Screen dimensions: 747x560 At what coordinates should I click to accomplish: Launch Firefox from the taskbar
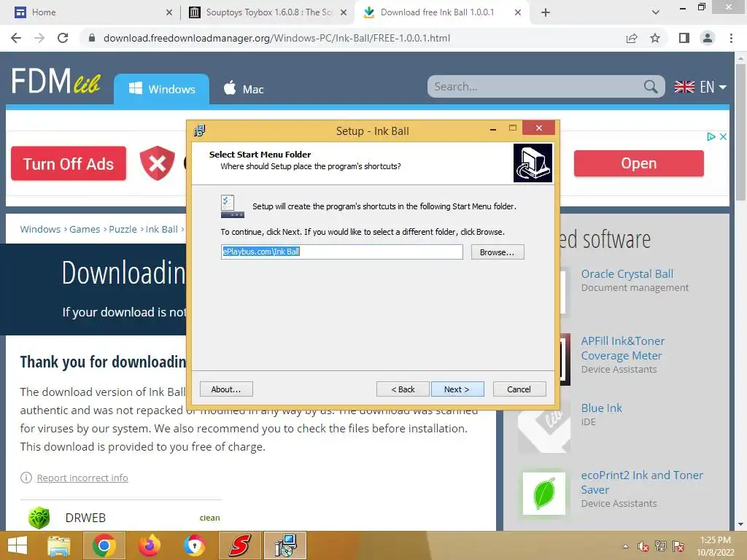[x=150, y=545]
